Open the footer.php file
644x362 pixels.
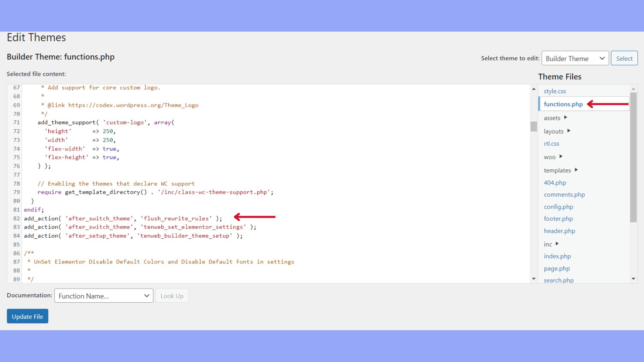pos(558,219)
